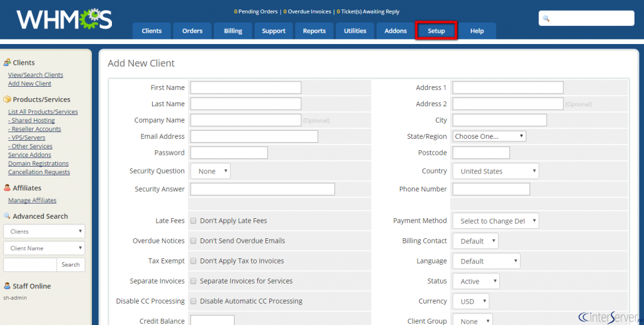Click the Staff Online user icon
The image size is (644, 325).
point(7,286)
